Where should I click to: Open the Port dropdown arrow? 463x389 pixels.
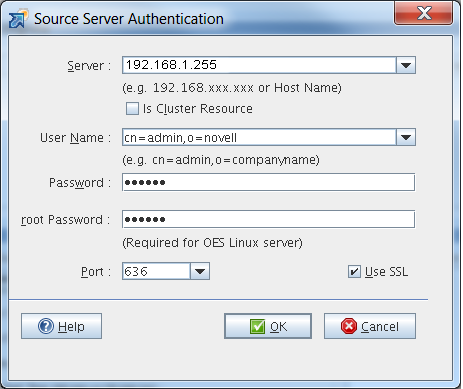200,271
